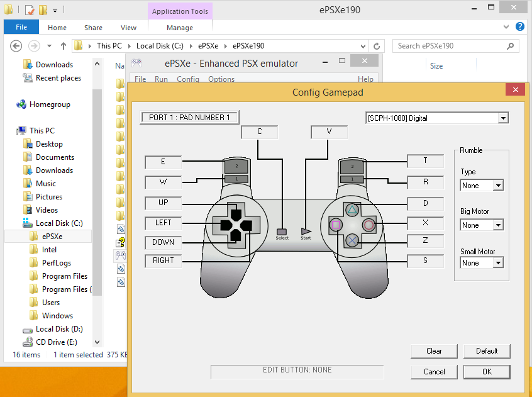Select the Windows folder in navigation tree
The image size is (532, 397).
[x=51, y=316]
